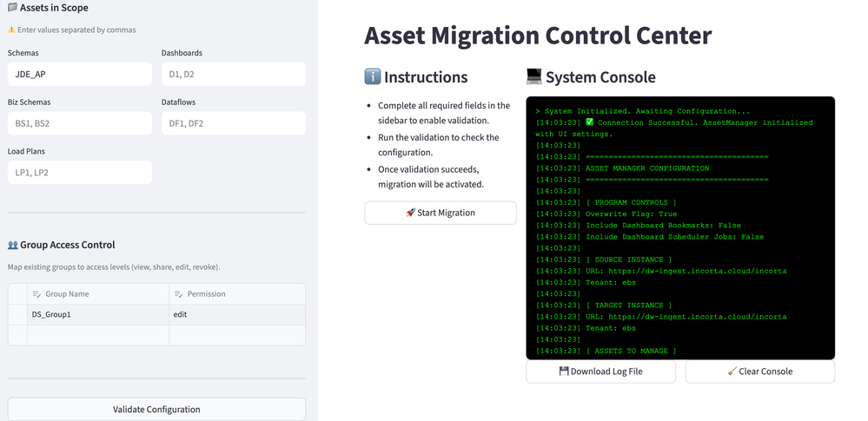Click the Assets in Scope heading

(x=54, y=8)
